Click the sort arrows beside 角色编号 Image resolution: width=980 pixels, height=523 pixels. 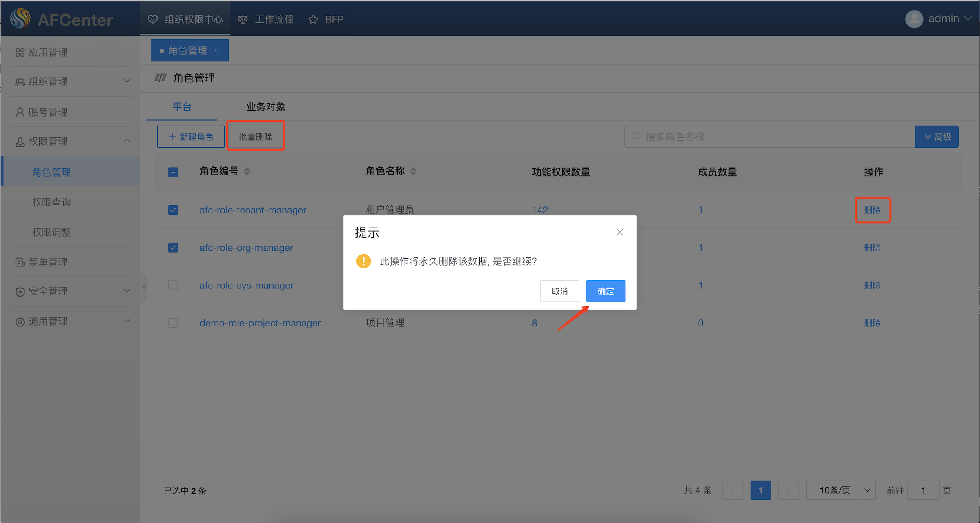tap(247, 171)
